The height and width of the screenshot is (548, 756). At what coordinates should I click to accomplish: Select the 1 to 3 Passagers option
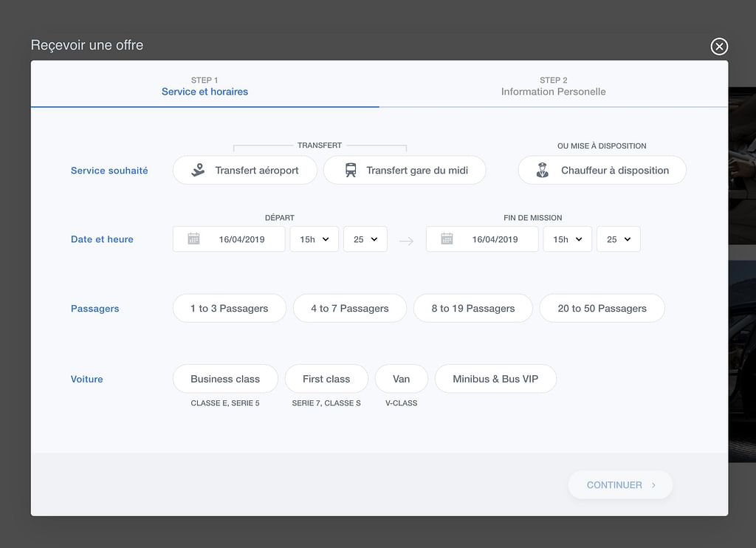[229, 308]
